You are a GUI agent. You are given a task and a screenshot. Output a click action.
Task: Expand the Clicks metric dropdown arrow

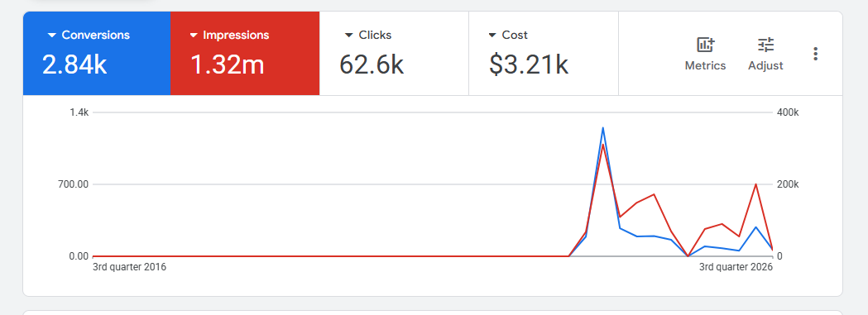348,36
